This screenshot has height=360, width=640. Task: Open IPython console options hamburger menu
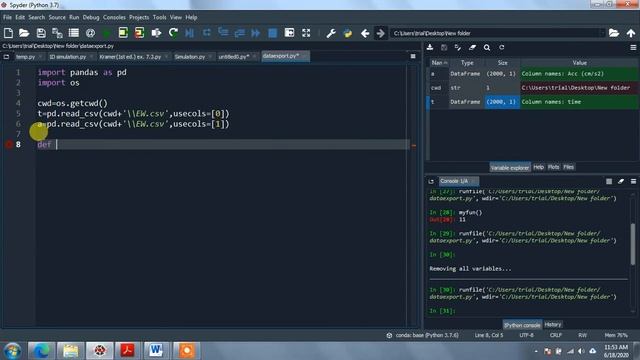633,181
